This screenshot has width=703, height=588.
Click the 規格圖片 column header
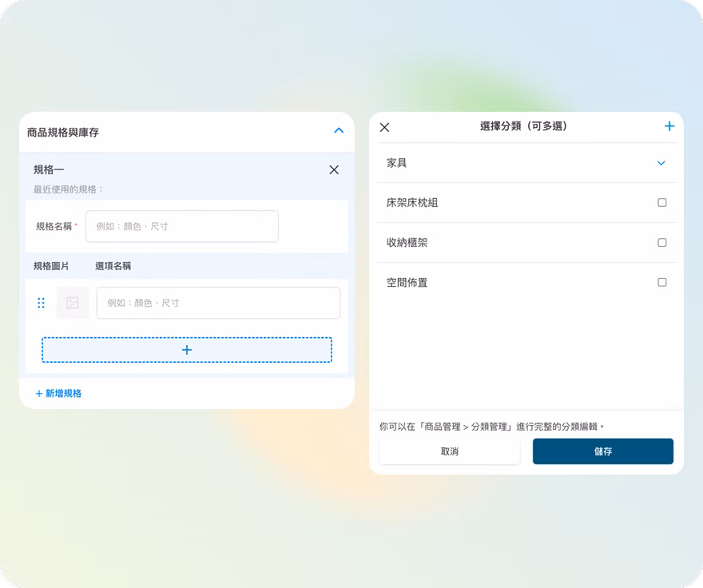(51, 266)
